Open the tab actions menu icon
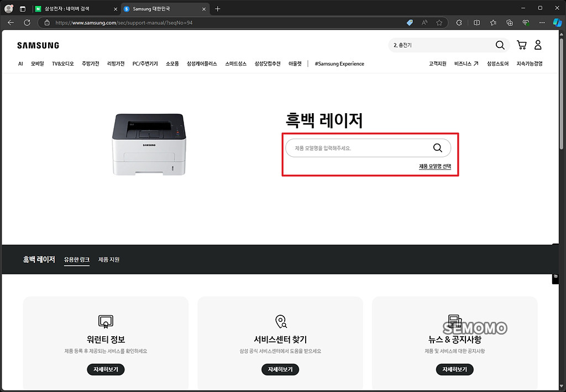This screenshot has width=566, height=392. pyautogui.click(x=22, y=9)
